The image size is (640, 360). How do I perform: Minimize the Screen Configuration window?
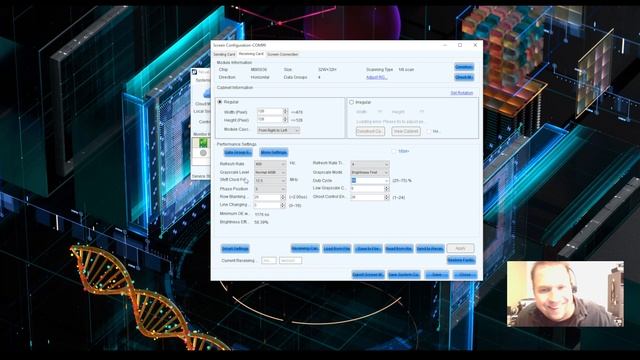(x=445, y=45)
